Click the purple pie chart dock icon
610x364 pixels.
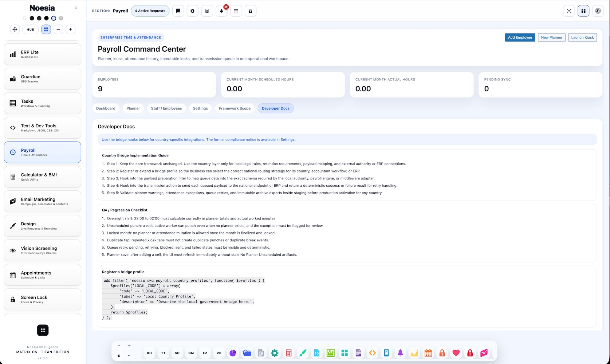point(233,353)
